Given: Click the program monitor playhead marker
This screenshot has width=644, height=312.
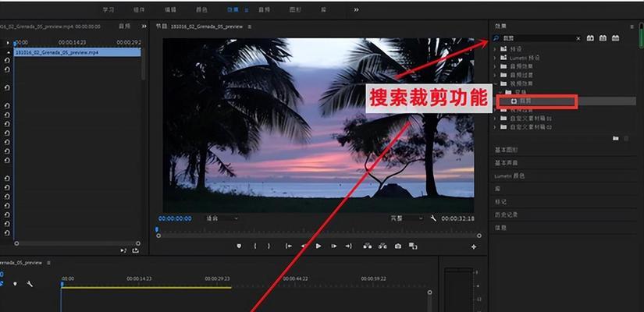Looking at the screenshot, I should (x=156, y=230).
